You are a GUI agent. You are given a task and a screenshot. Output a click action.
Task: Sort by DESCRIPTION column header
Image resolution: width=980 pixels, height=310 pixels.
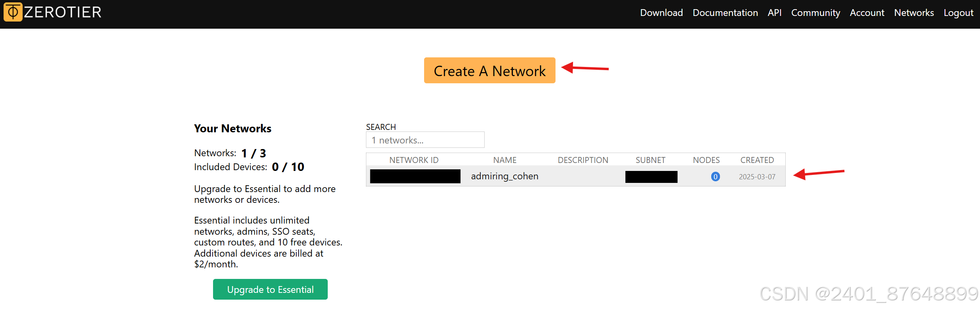(583, 160)
